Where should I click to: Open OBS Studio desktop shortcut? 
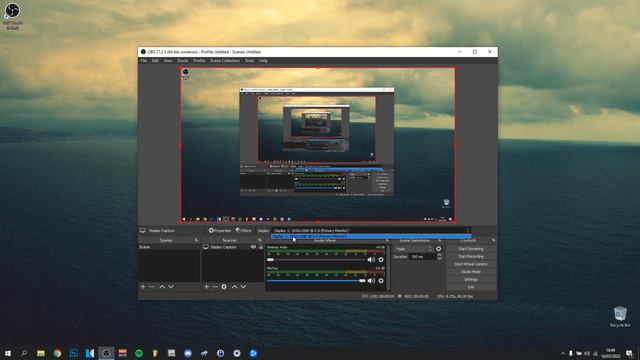coord(13,16)
